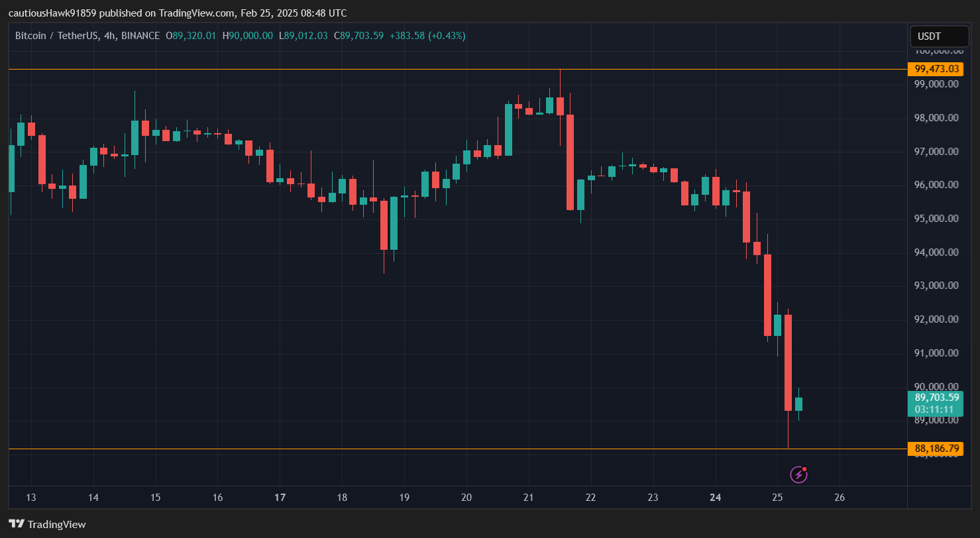
Task: Toggle the USDT currency unit display
Action: pyautogui.click(x=939, y=36)
